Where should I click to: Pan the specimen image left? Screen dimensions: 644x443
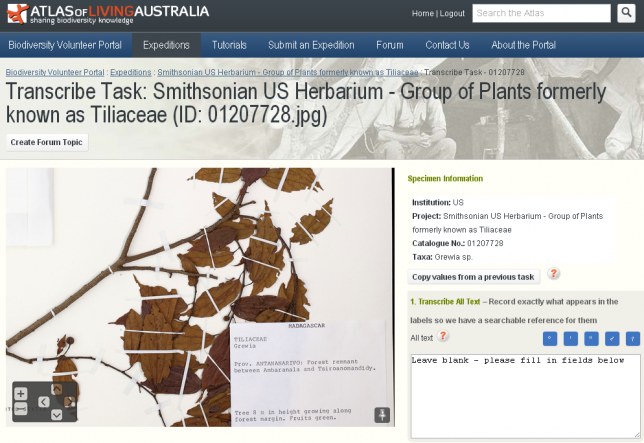pos(43,402)
